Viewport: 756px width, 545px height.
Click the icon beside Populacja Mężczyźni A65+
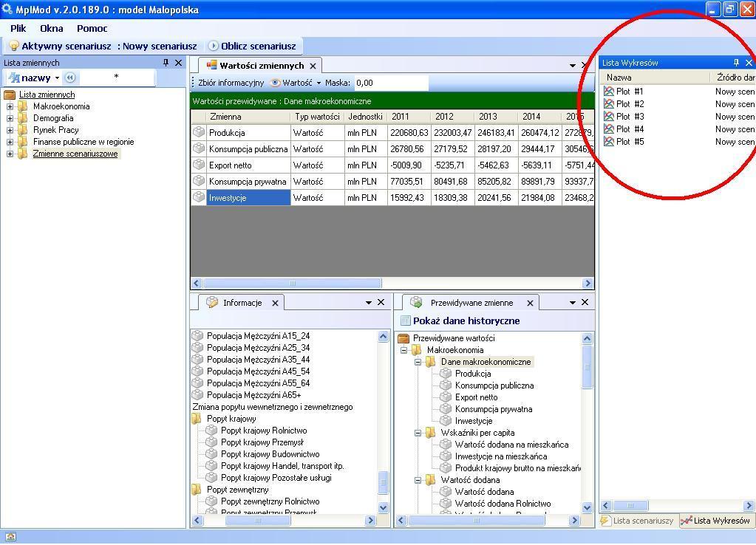click(x=197, y=394)
